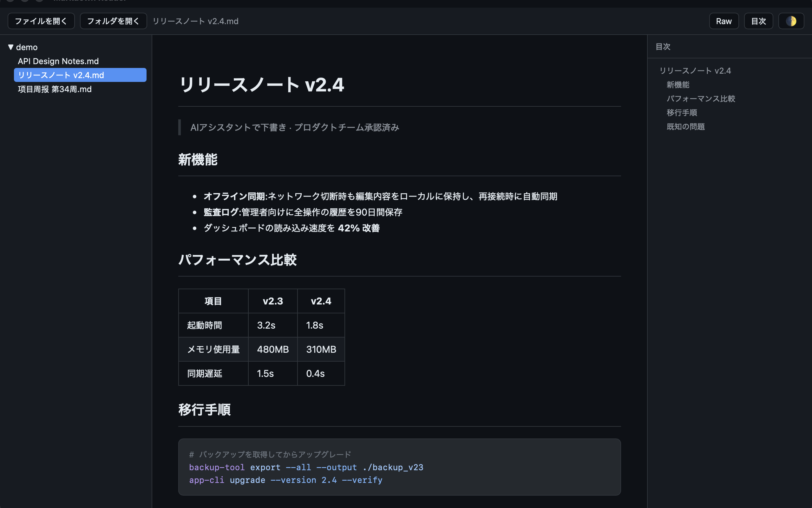Screen dimensions: 812x508
Task: Toggle the 目次 panel button
Action: coord(758,21)
